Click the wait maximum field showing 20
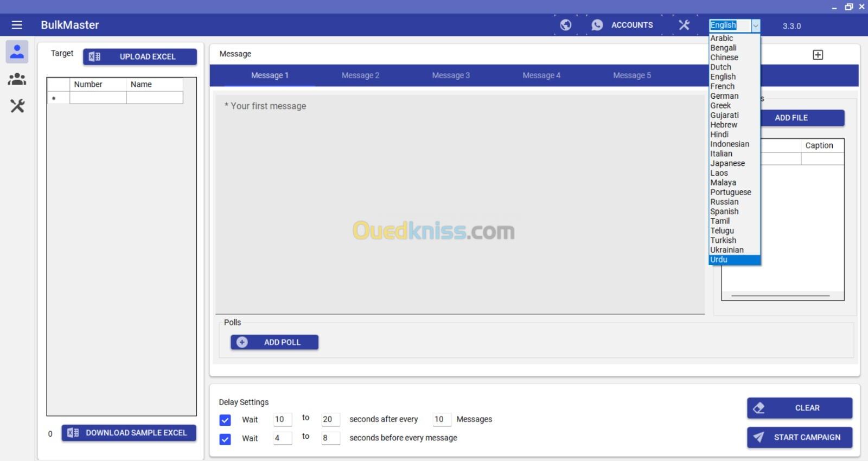The height and width of the screenshot is (461, 868). (330, 419)
